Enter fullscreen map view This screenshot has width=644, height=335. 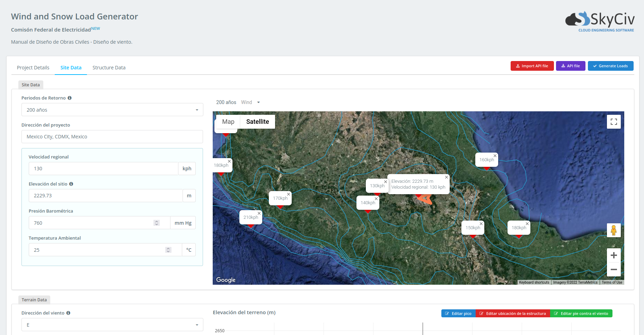tap(614, 122)
